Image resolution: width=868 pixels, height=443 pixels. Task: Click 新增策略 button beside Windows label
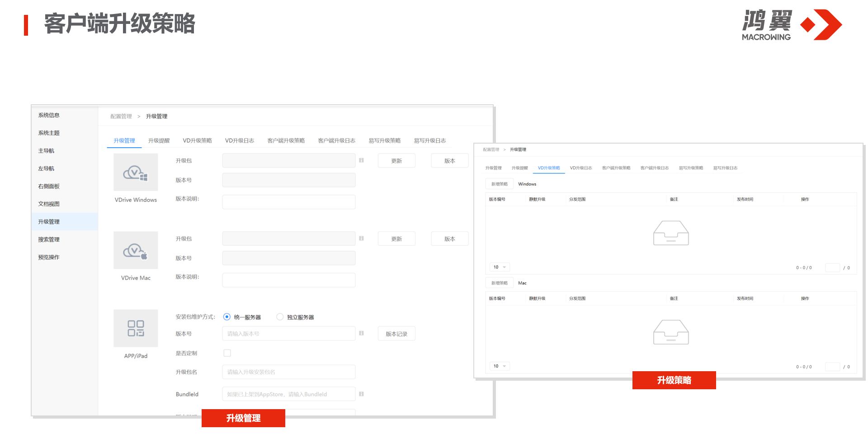coord(499,184)
